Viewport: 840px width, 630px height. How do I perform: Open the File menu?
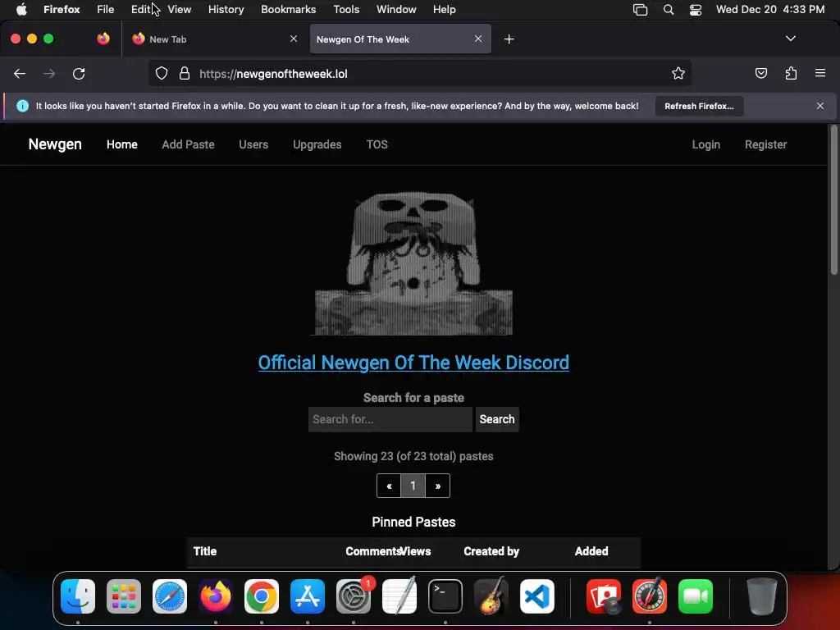coord(106,9)
